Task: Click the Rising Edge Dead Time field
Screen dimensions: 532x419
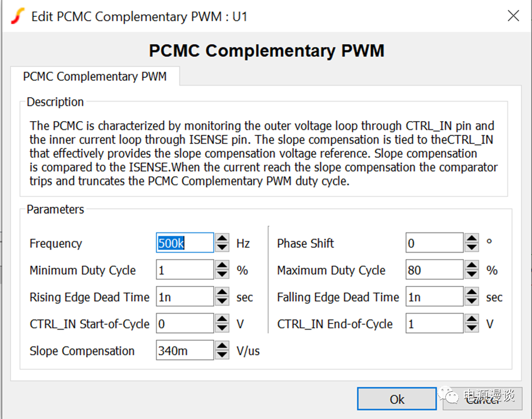Action: click(x=184, y=297)
